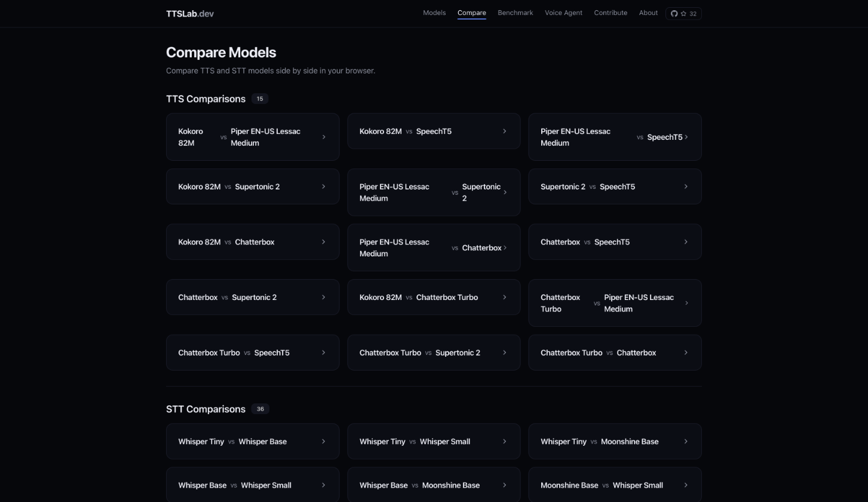
Task: Click the arrow on "Chatterbox Turbo vs Chatterbox" card
Action: pos(685,353)
